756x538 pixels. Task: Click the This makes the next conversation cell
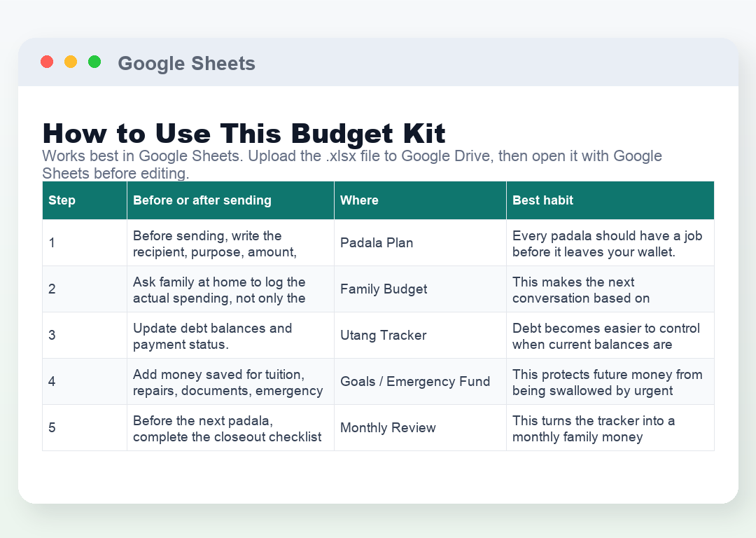610,289
